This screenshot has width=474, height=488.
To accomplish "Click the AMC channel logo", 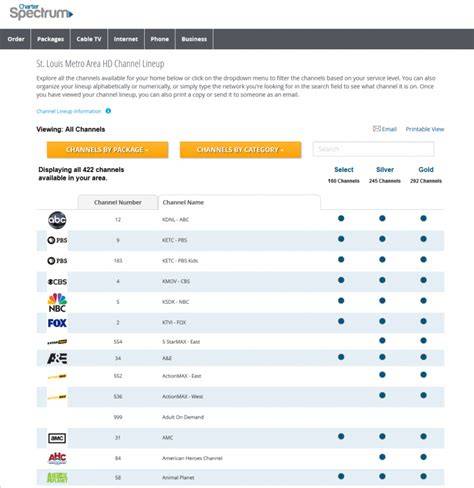I will (x=57, y=438).
